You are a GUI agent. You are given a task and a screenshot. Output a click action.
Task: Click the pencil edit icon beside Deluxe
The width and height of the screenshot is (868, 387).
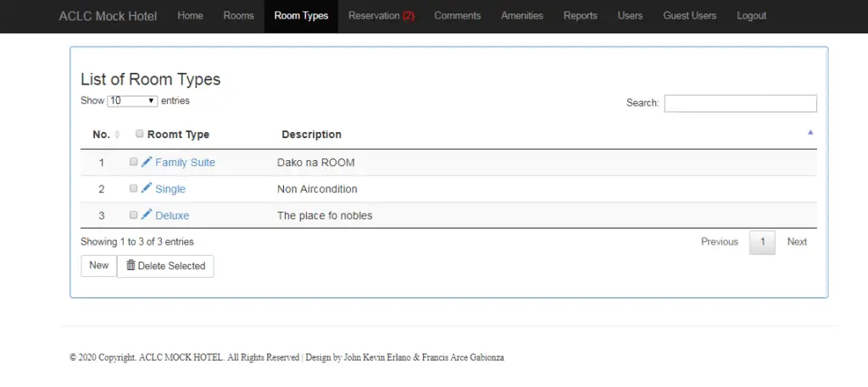coord(147,214)
